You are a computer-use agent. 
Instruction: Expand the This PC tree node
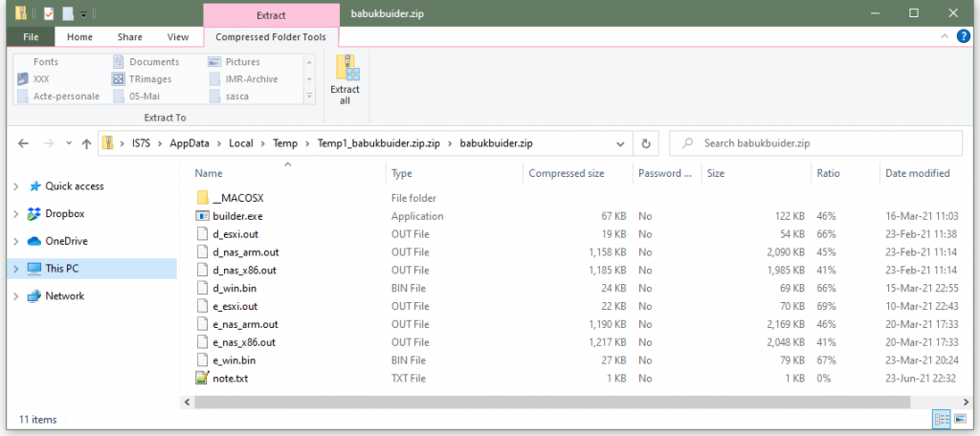click(x=15, y=269)
